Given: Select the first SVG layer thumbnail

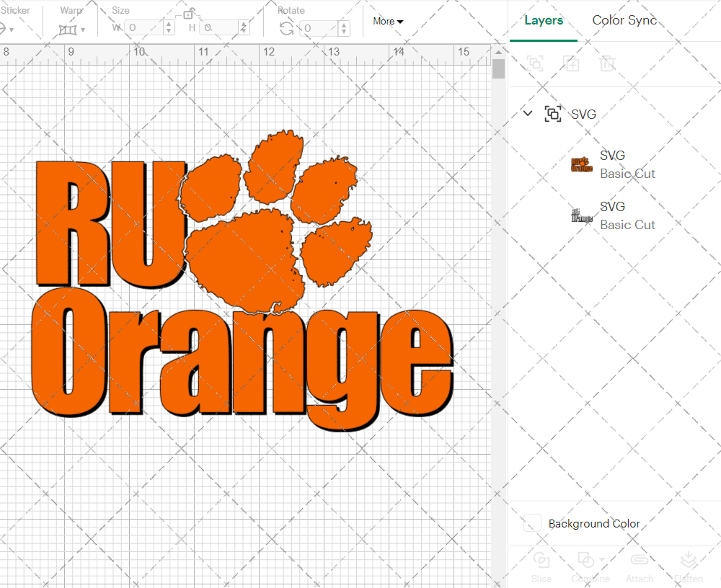Looking at the screenshot, I should pos(581,164).
